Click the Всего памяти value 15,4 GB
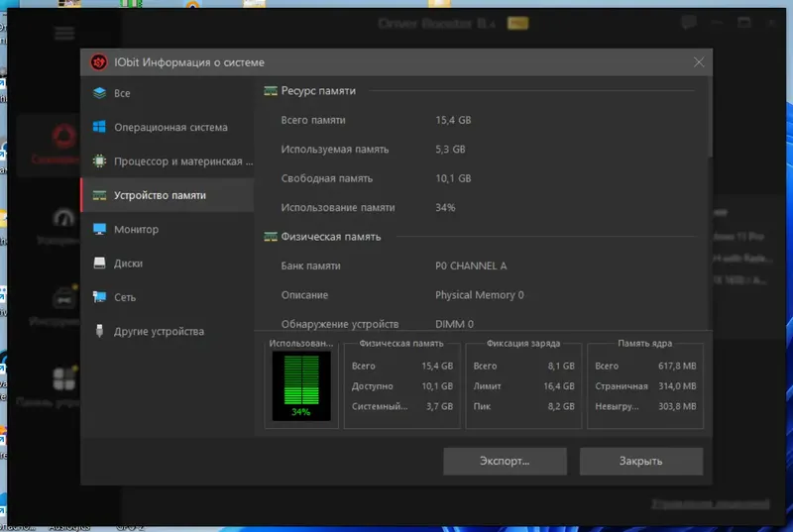The image size is (793, 532). pyautogui.click(x=453, y=120)
